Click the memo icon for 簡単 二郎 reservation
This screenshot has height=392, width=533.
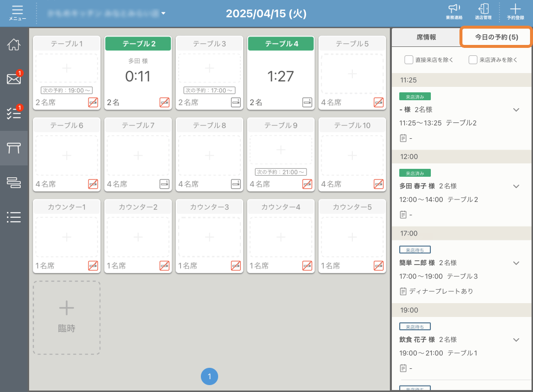coord(403,291)
